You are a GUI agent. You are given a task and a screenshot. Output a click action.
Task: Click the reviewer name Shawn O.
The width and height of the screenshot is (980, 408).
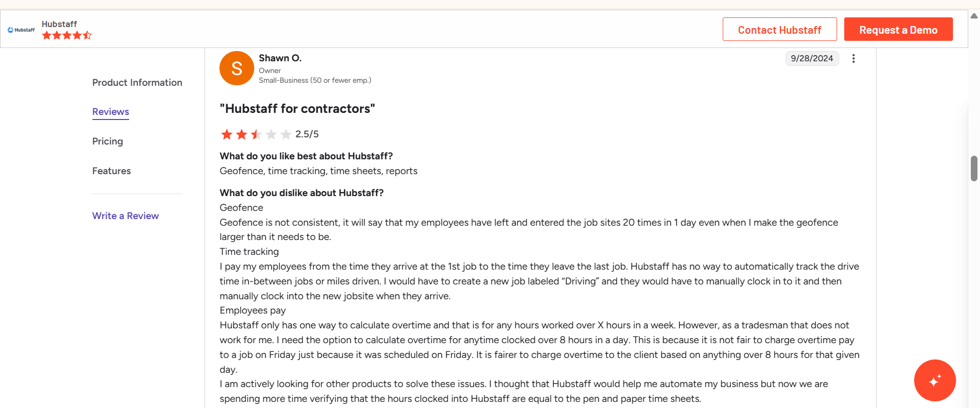pyautogui.click(x=280, y=58)
